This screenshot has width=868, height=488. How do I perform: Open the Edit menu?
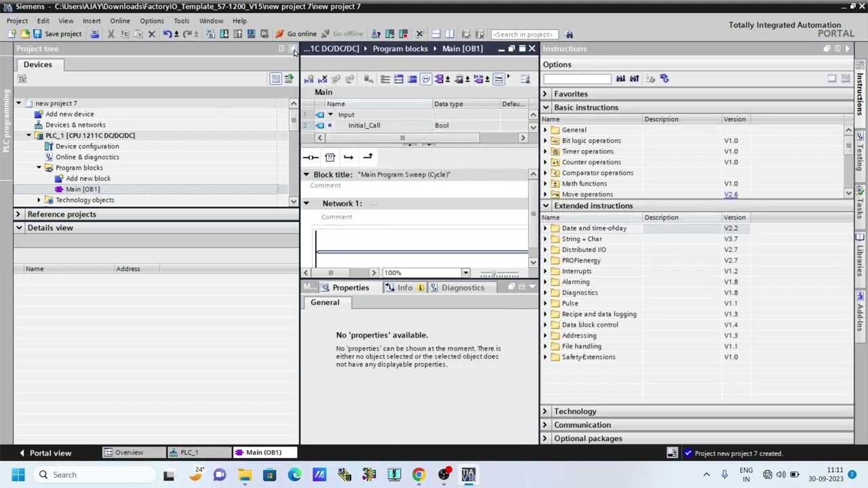point(43,21)
